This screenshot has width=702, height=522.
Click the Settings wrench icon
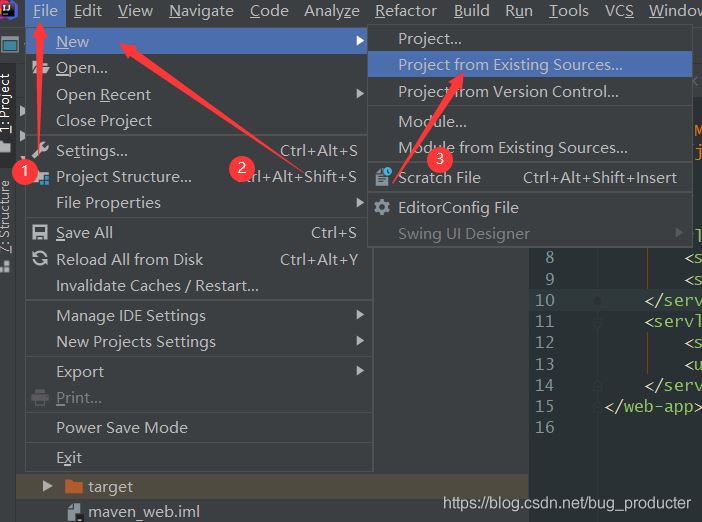[x=40, y=151]
